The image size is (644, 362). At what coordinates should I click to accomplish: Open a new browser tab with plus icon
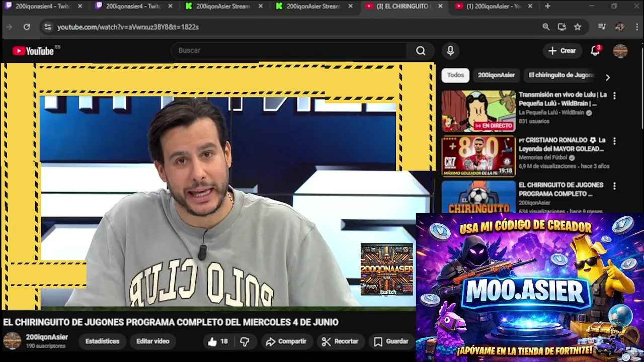coord(547,6)
